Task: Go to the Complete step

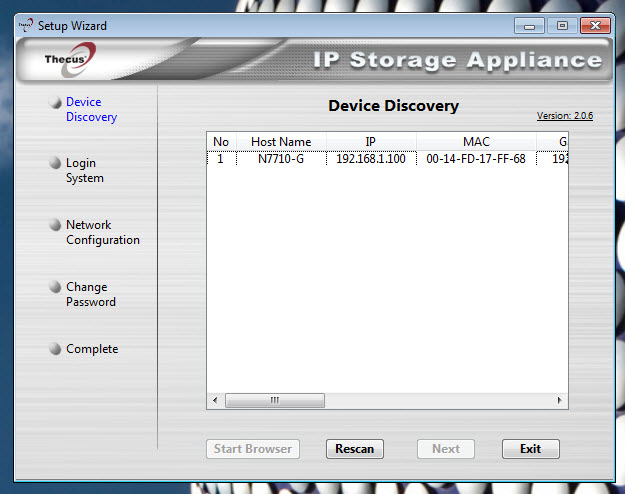Action: (x=92, y=349)
